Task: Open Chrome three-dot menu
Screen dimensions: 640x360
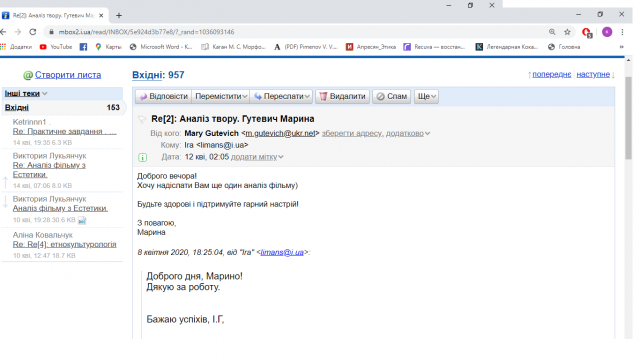Action: 622,32
